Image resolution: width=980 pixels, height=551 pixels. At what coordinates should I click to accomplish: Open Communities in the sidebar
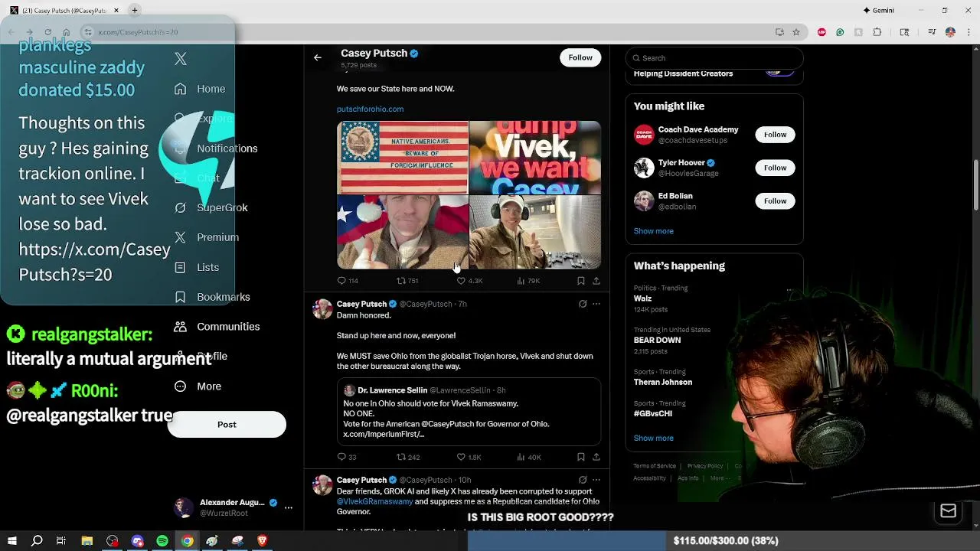(x=217, y=327)
